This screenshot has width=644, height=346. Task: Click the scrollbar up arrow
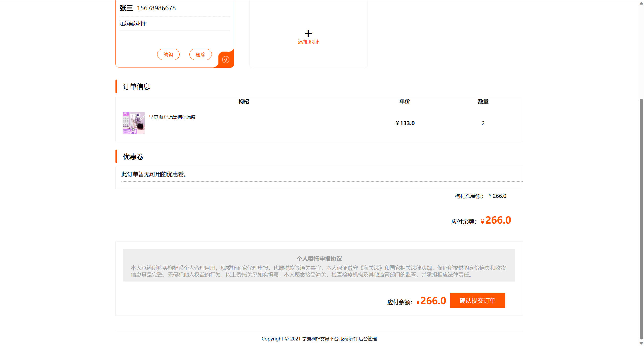coord(641,3)
